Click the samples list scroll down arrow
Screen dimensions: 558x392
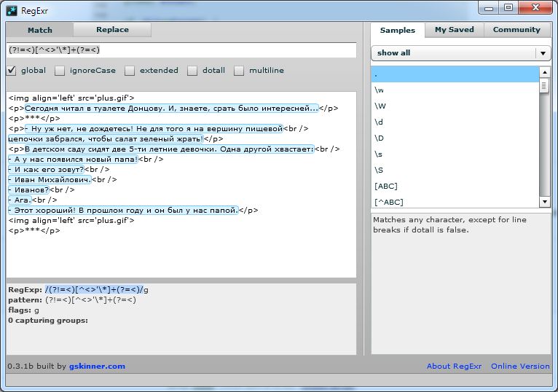[544, 202]
